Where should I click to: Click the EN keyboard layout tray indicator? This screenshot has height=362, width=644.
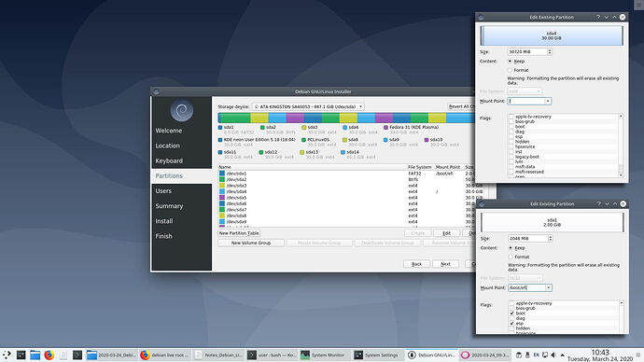click(x=536, y=355)
